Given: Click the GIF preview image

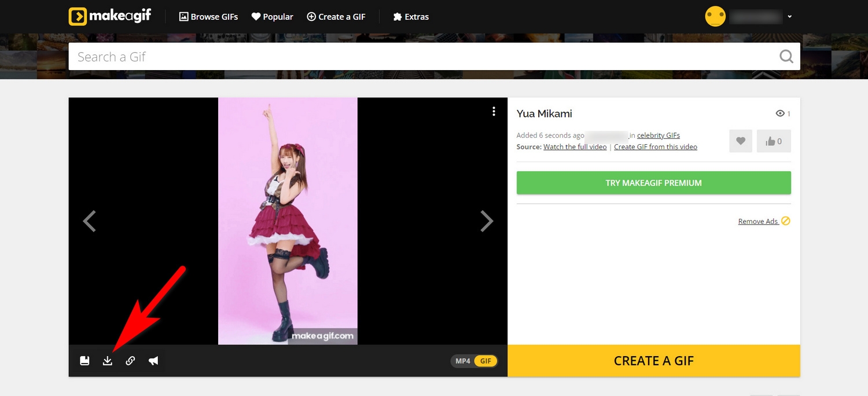Looking at the screenshot, I should [288, 221].
